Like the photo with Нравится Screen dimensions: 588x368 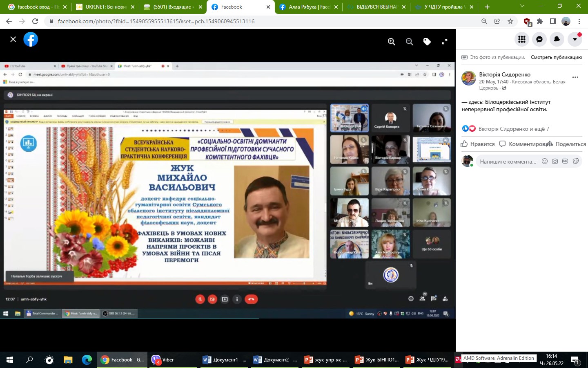click(x=478, y=144)
